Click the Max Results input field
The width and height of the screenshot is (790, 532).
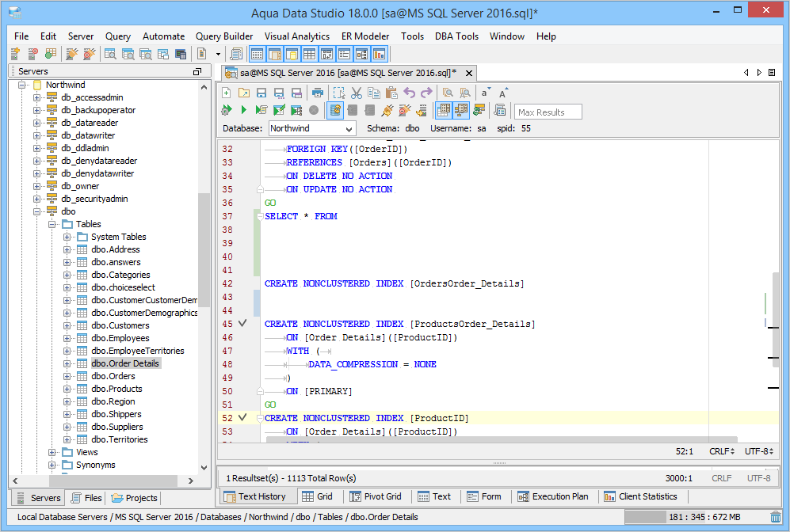coord(548,112)
